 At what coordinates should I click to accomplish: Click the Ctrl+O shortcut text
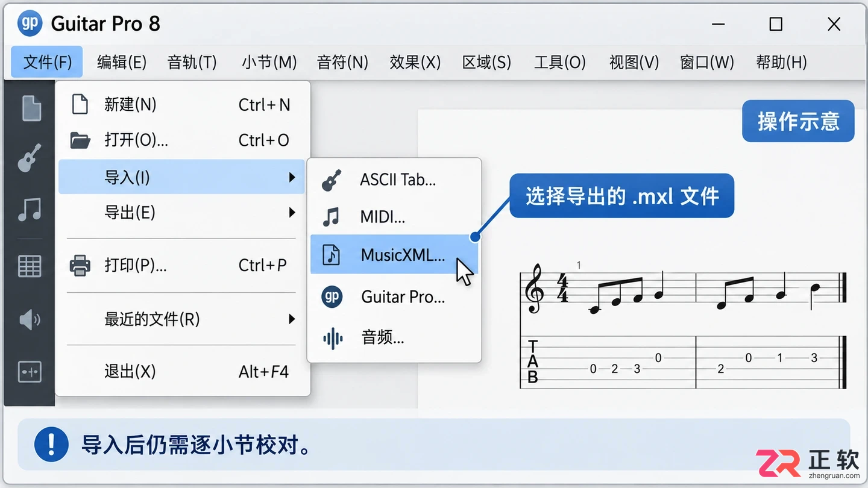(264, 140)
